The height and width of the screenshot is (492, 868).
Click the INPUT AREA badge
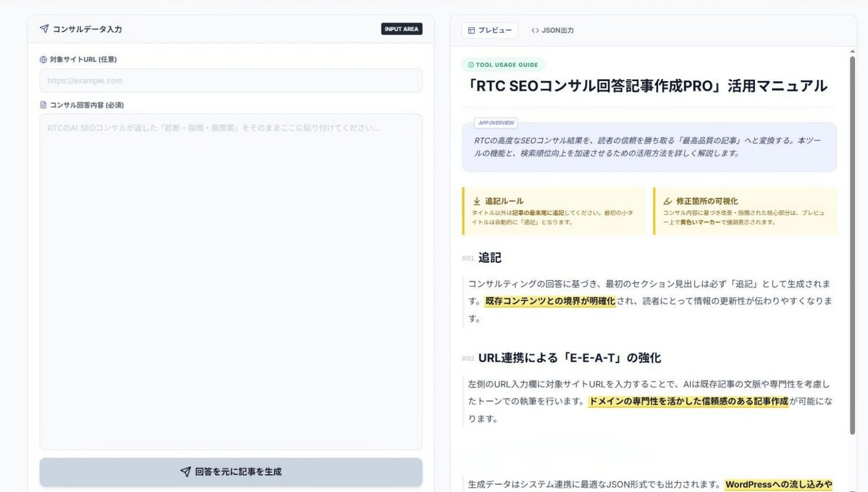(x=401, y=29)
